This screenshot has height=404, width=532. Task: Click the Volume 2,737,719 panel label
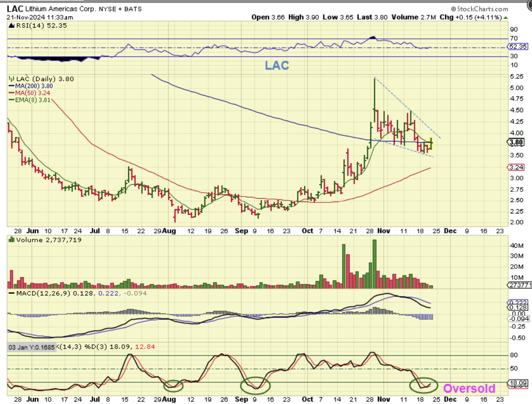(49, 240)
